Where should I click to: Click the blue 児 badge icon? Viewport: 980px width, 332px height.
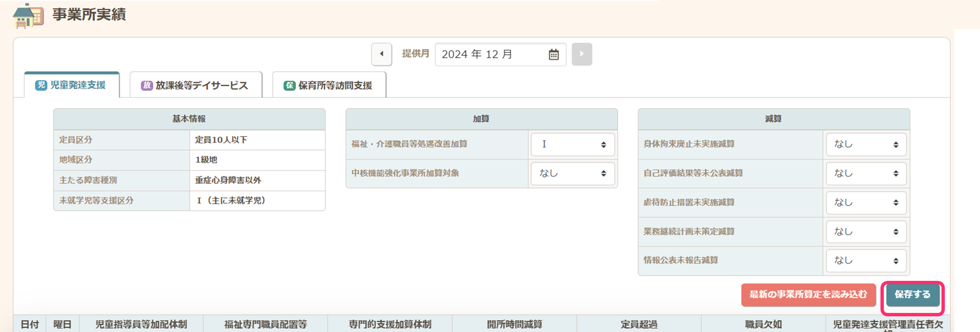point(41,85)
